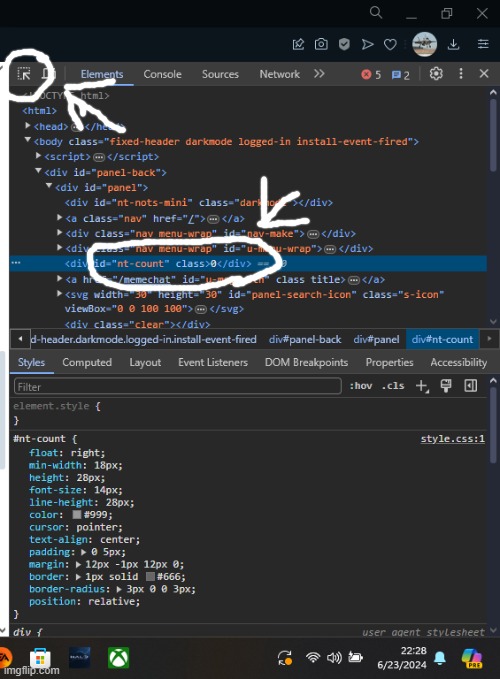Screen dimensions: 500x679
Task: Toggle rendering emulations brush icon
Action: point(445,386)
